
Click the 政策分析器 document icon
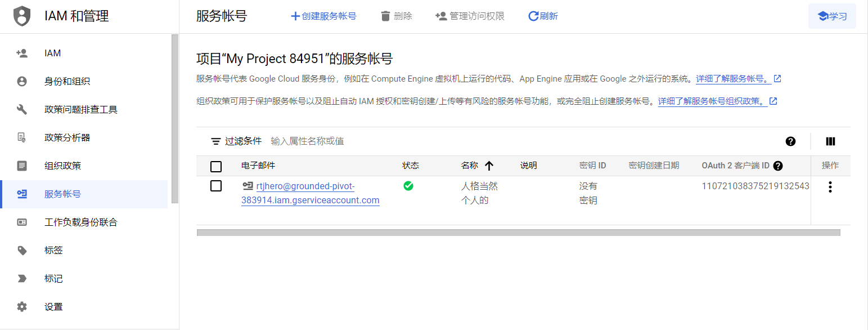(22, 138)
